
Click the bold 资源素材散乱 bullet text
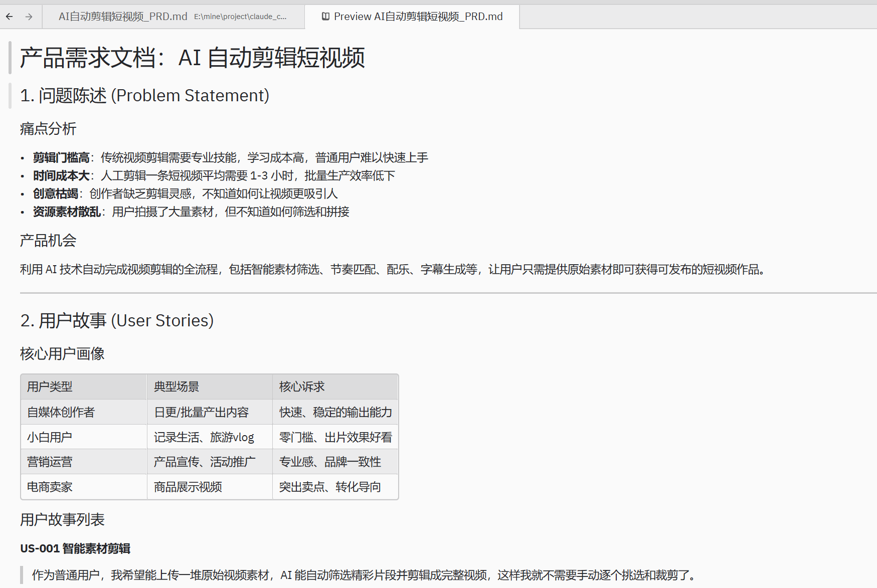pyautogui.click(x=67, y=212)
